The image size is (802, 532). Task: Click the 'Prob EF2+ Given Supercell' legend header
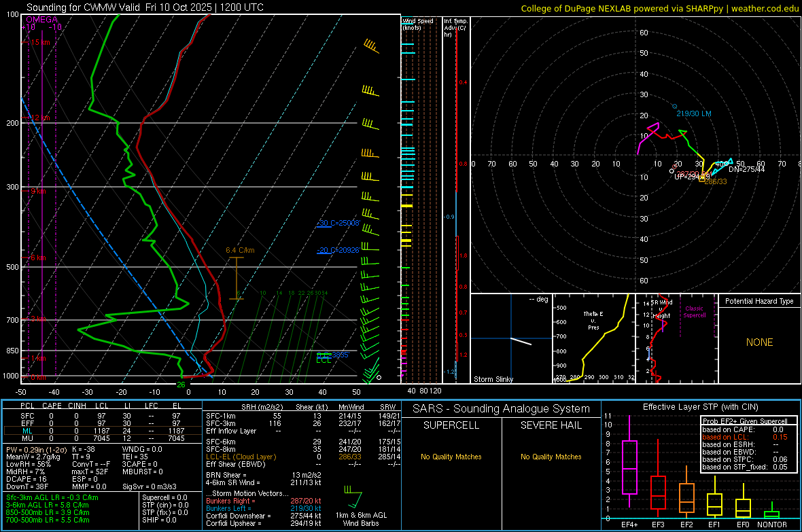point(745,421)
